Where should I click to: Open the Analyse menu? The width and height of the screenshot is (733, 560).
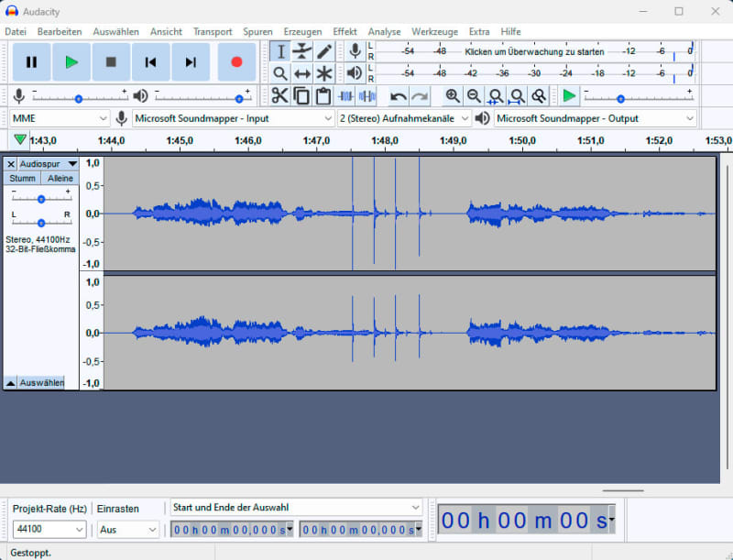pyautogui.click(x=384, y=32)
